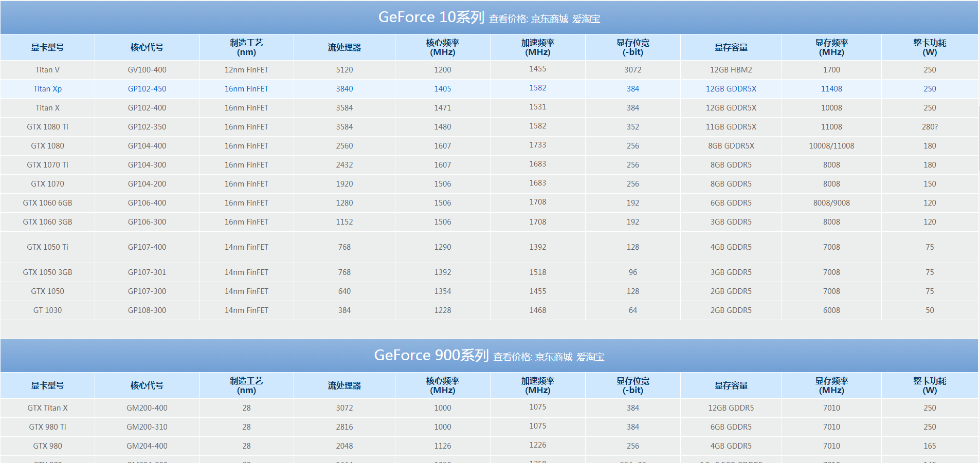Screen dimensions: 980x463
Task: Click the 显存位宽 header in GeForce 900 table
Action: (633, 385)
